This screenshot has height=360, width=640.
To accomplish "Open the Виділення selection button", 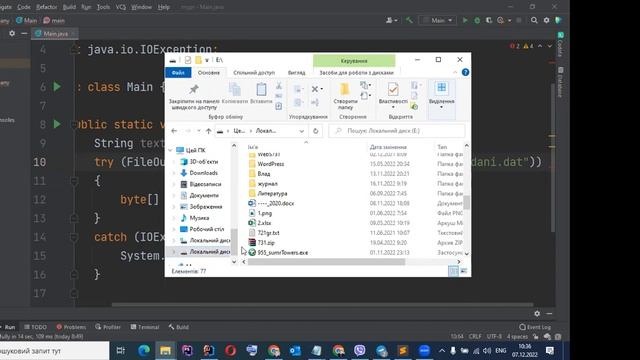I will click(x=441, y=96).
